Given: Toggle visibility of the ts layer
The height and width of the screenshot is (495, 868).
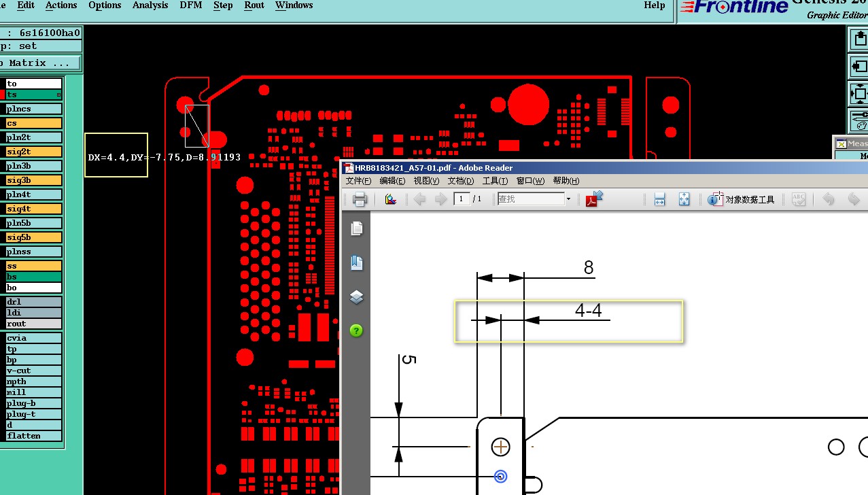Looking at the screenshot, I should tap(33, 95).
